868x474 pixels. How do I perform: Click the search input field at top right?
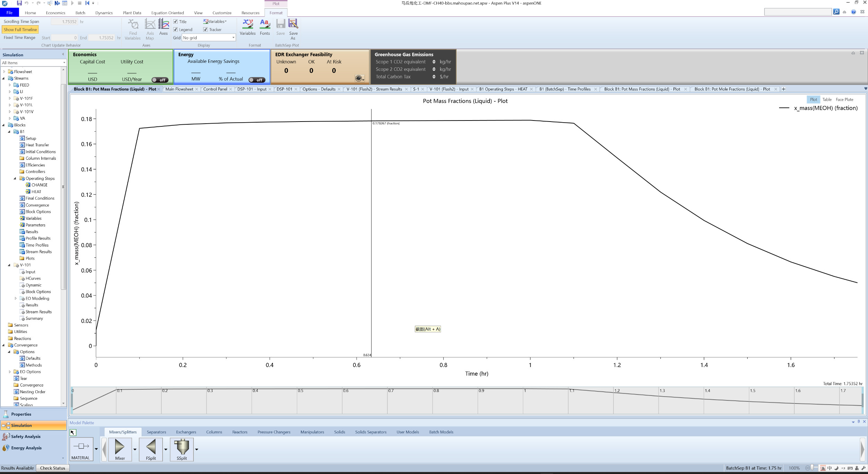pos(798,12)
